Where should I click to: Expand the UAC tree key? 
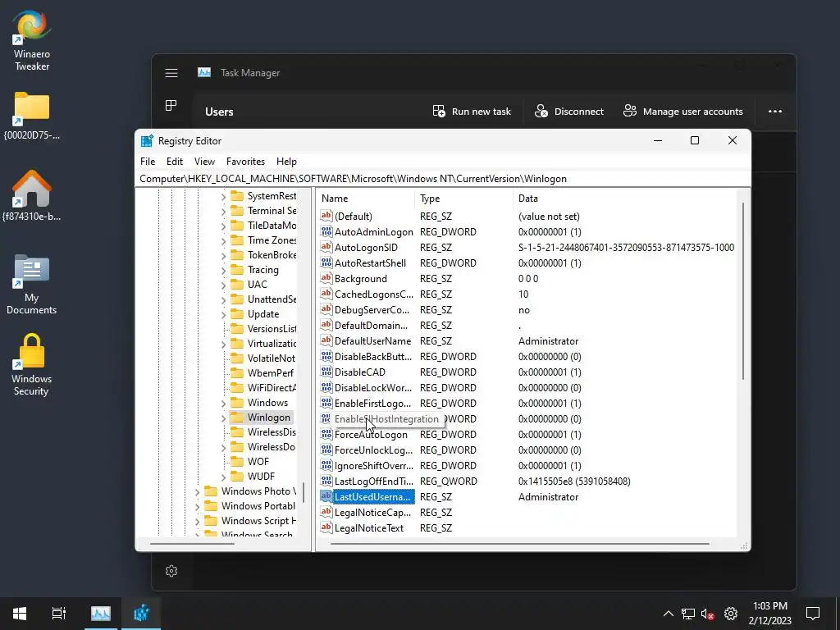coord(223,285)
